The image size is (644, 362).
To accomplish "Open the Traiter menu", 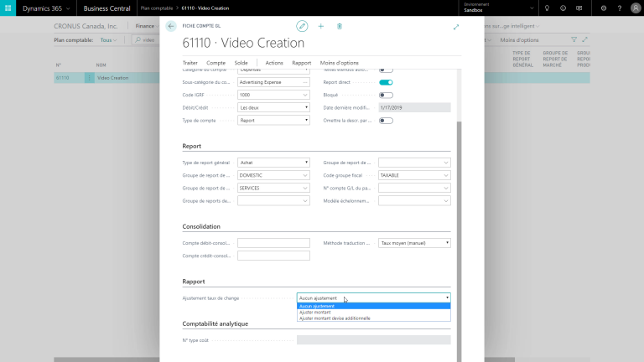I will (190, 63).
